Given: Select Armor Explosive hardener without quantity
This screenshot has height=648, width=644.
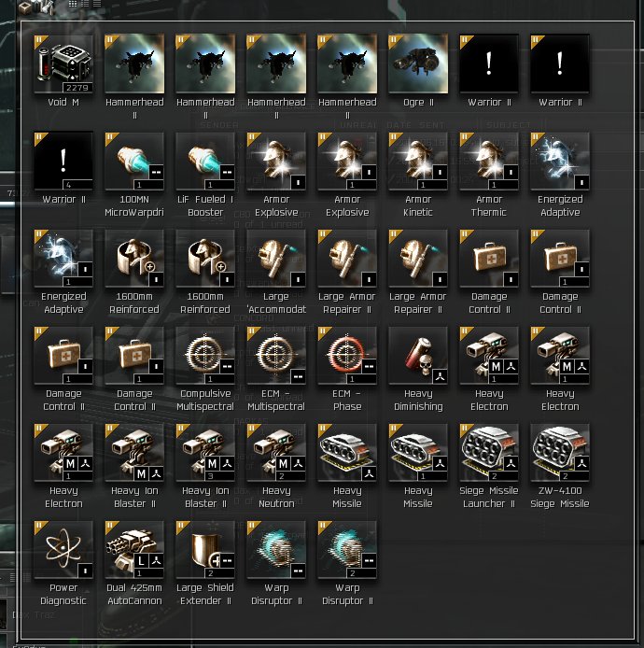Looking at the screenshot, I should 276,162.
